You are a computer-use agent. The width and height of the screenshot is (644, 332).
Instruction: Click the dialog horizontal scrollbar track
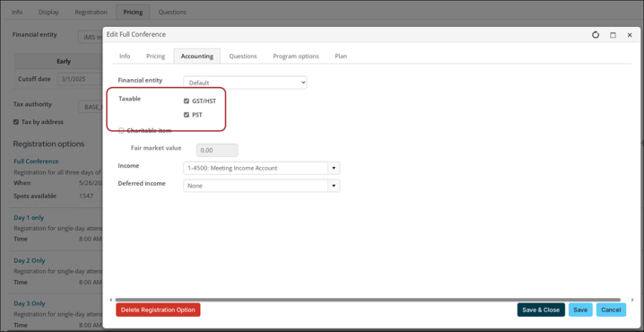tap(368, 300)
